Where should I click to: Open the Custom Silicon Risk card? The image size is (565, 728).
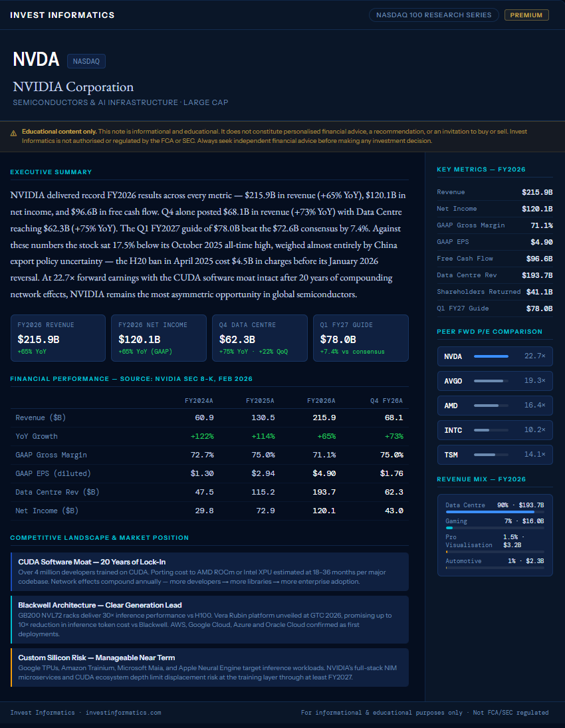pyautogui.click(x=209, y=667)
